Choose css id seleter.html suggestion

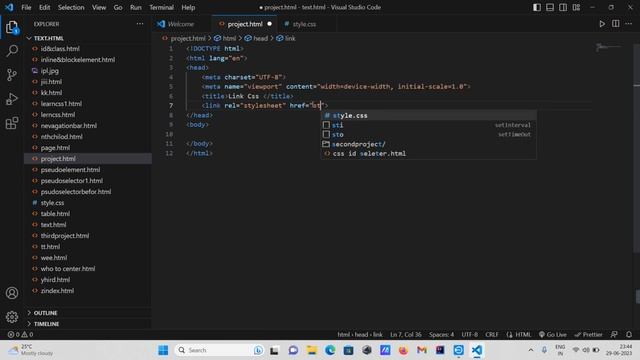point(428,153)
